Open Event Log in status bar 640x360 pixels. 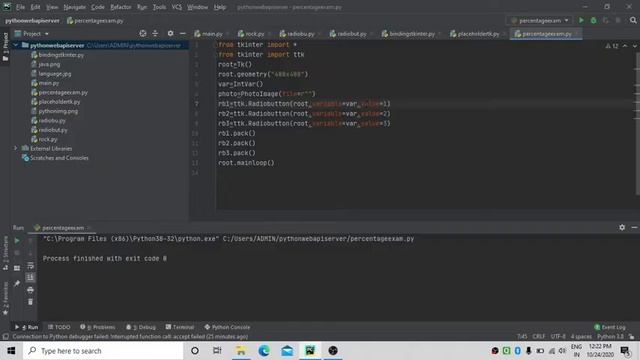(610, 327)
